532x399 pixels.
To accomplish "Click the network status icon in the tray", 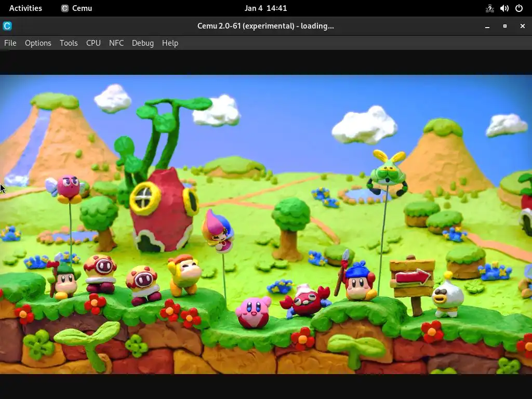I will [489, 8].
